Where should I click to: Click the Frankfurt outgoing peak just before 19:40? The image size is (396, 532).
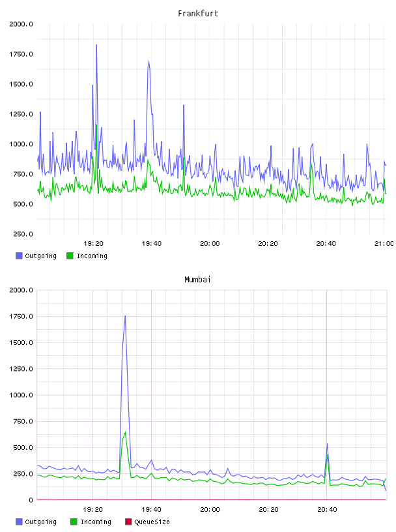[148, 62]
